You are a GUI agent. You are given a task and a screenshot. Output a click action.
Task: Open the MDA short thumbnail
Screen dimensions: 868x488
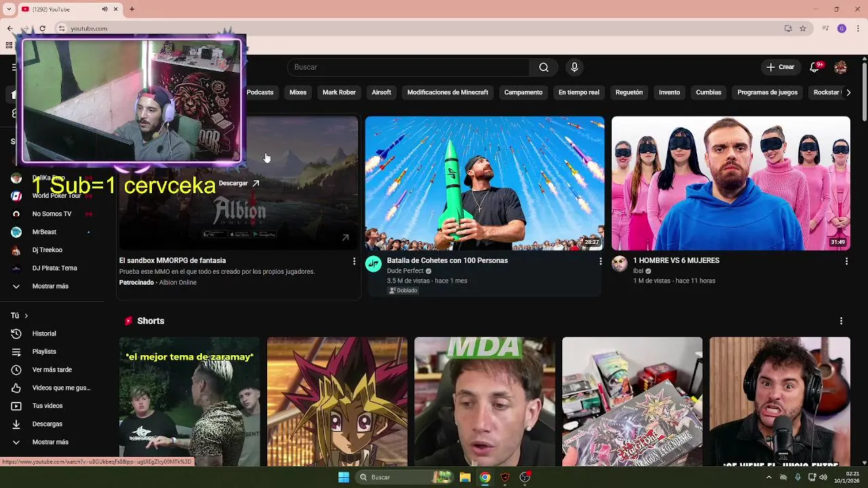pos(484,402)
